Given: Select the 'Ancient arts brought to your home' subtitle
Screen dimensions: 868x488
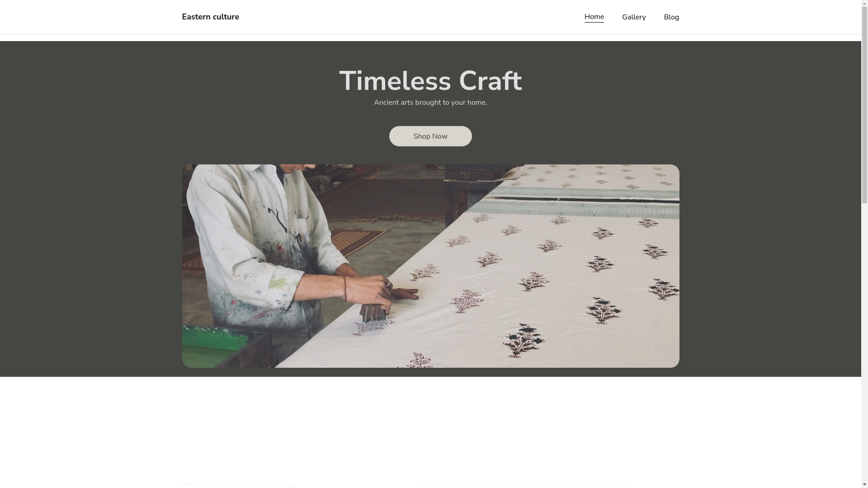Looking at the screenshot, I should (x=430, y=103).
